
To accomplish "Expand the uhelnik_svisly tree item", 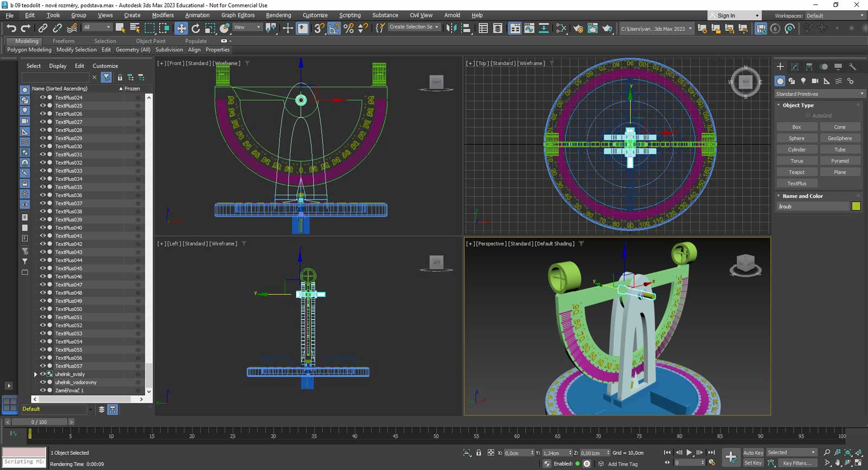I will (x=36, y=374).
